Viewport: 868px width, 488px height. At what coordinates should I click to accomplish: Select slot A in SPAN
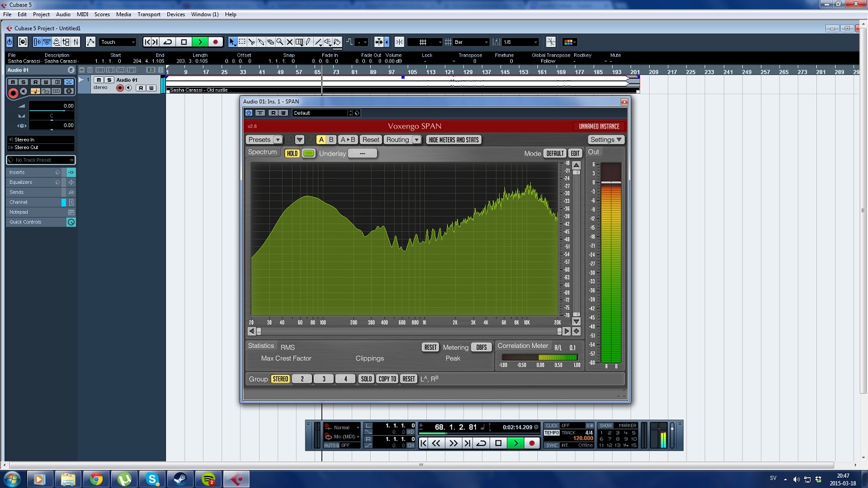[321, 140]
